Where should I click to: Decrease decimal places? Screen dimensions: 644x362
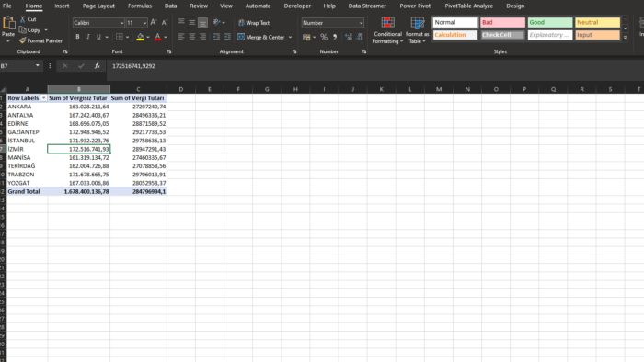(360, 37)
